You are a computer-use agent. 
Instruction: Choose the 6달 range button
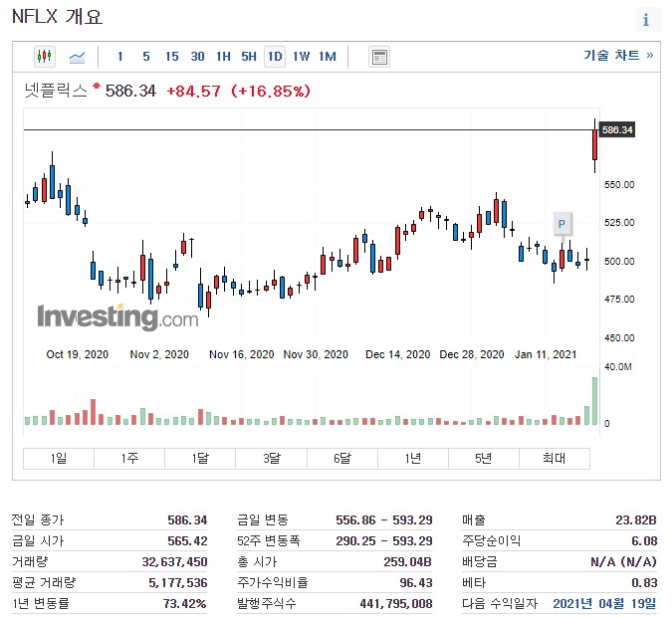(x=342, y=458)
